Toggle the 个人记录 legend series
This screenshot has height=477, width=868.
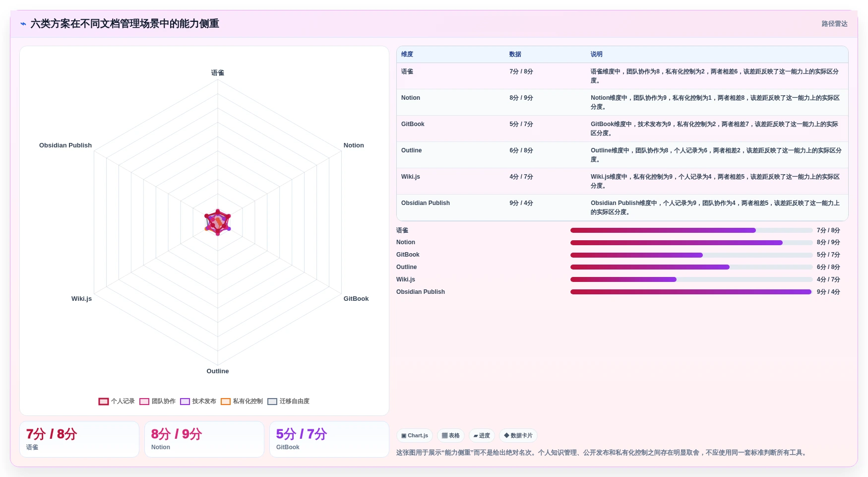click(117, 401)
